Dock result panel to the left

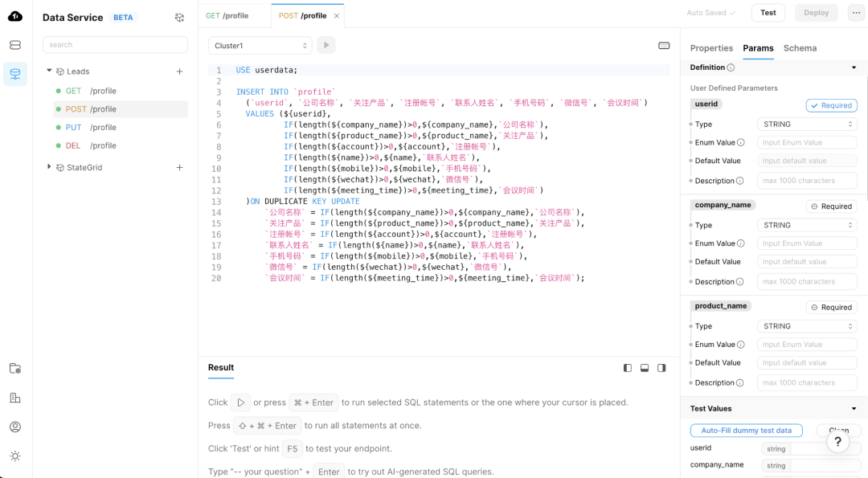point(627,368)
